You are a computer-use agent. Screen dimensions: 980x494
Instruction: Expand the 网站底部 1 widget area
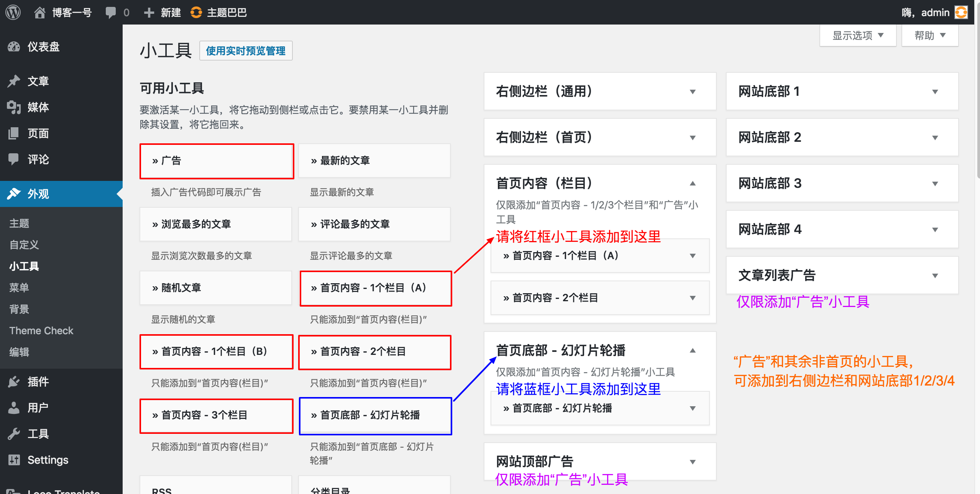[x=935, y=92]
